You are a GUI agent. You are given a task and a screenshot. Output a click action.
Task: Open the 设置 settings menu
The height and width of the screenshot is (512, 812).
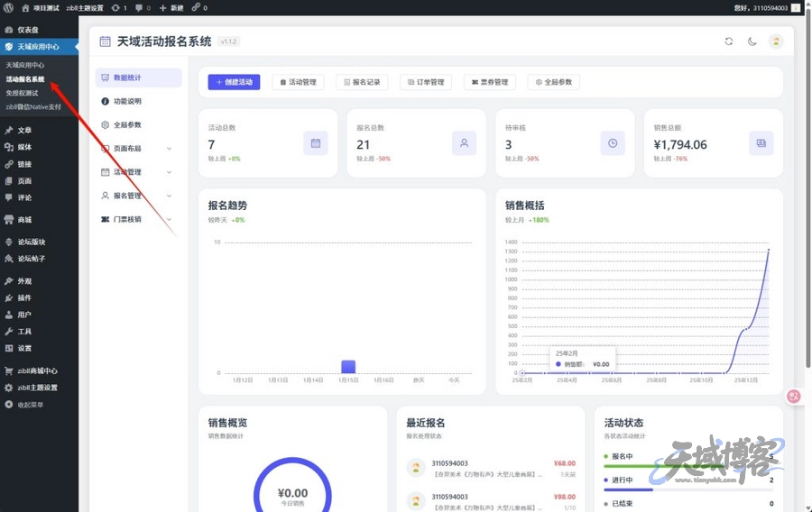coord(39,349)
